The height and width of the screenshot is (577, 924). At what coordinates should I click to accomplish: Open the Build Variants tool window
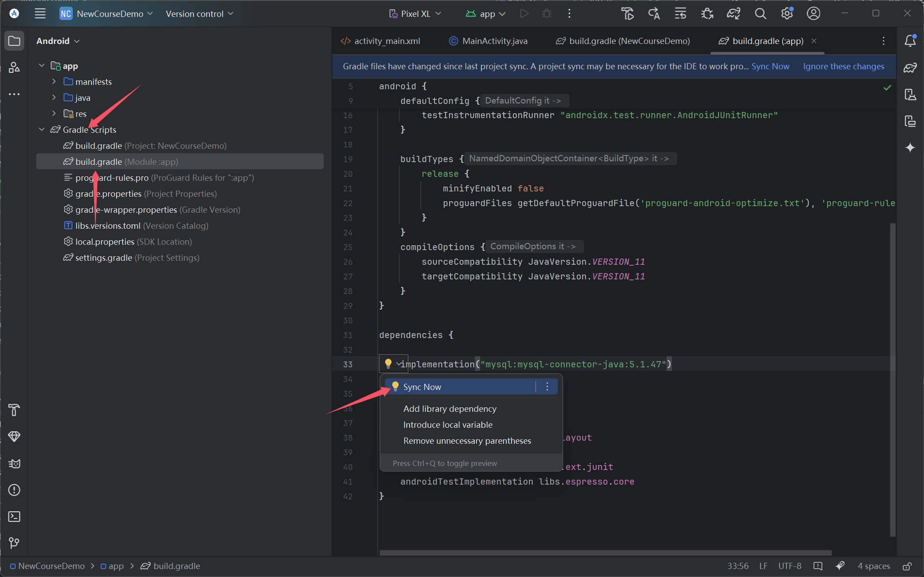[x=14, y=437]
